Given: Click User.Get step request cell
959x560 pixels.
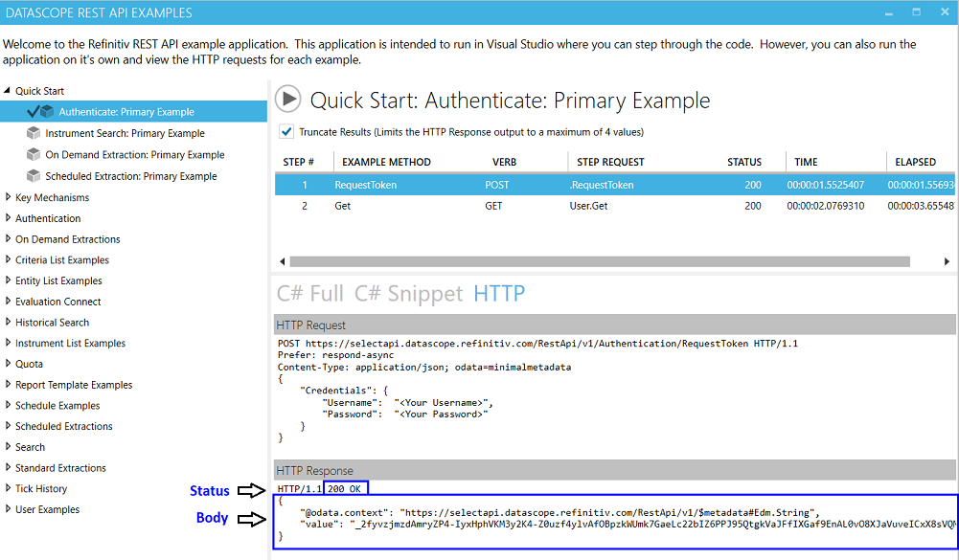Looking at the screenshot, I should click(588, 206).
